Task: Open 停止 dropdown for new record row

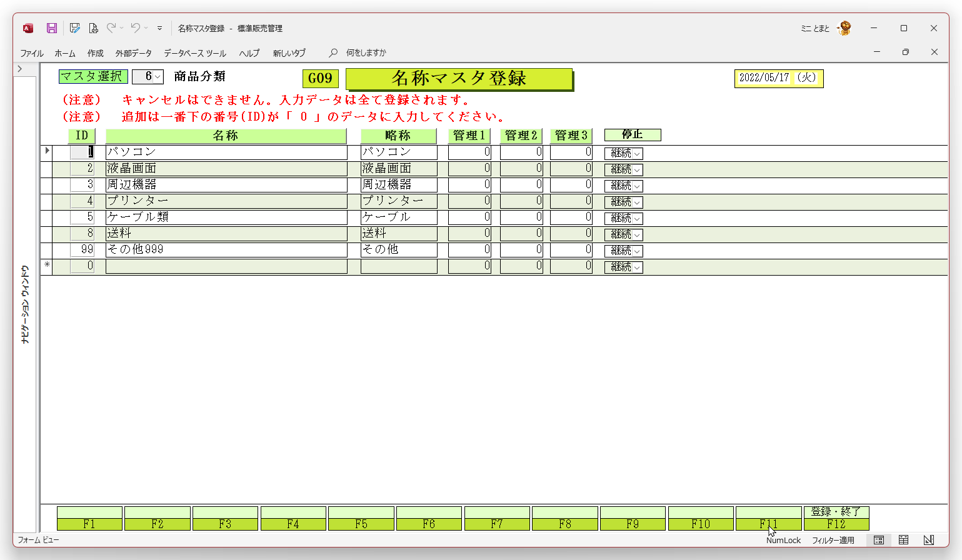Action: pos(637,267)
